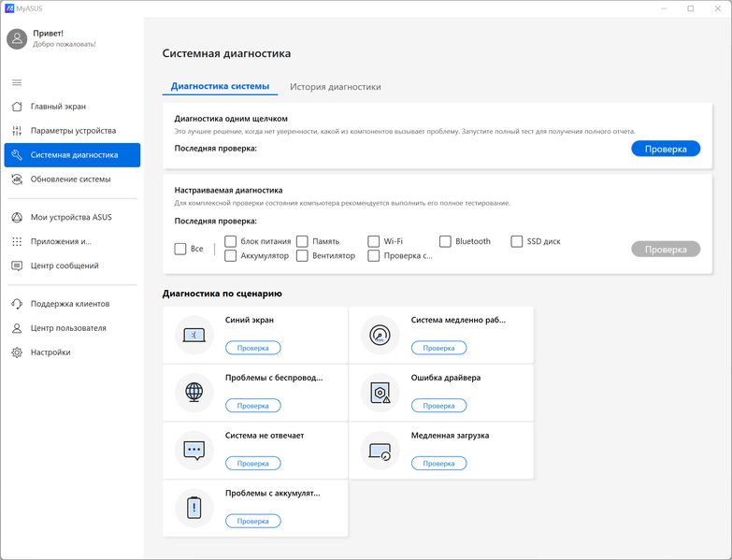Switch to История диагностики tab
This screenshot has height=560, width=732.
[x=335, y=87]
